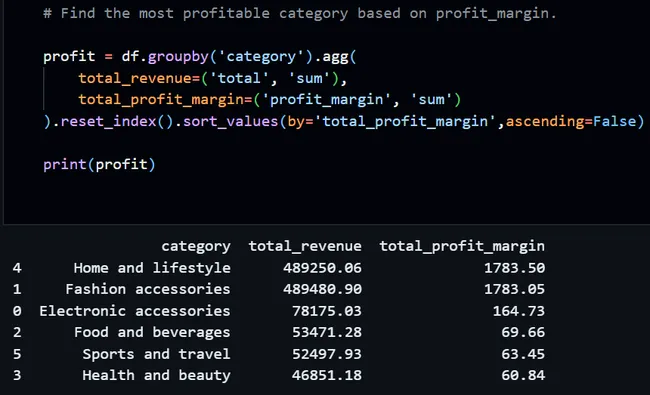Click the revenue value 489250.06
The height and width of the screenshot is (395, 650).
coord(322,268)
